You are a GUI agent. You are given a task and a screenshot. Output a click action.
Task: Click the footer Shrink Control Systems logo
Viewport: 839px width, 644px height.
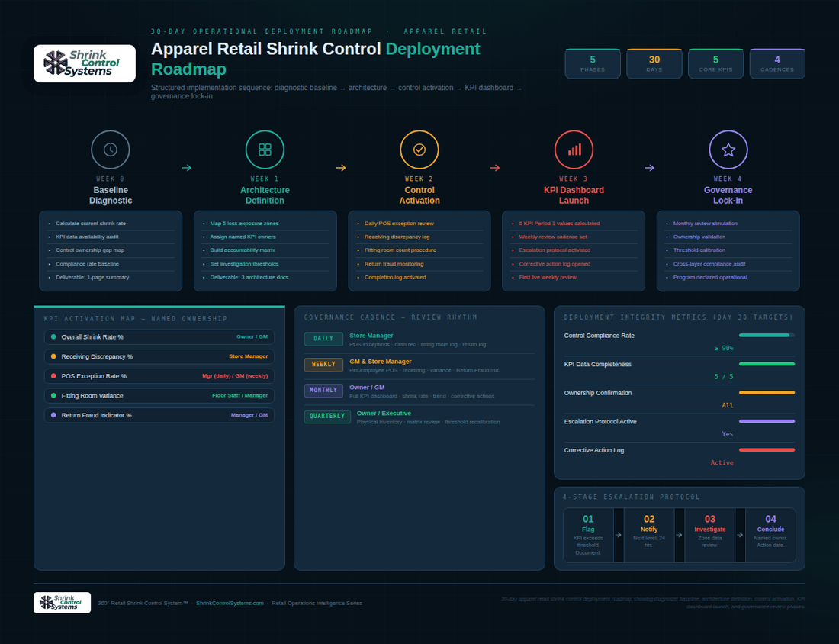(62, 602)
